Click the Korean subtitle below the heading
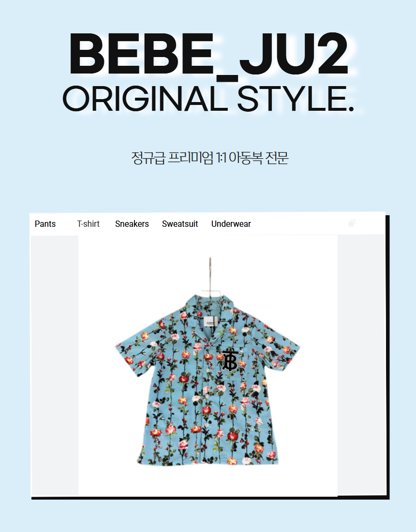The height and width of the screenshot is (532, 416). 210,158
